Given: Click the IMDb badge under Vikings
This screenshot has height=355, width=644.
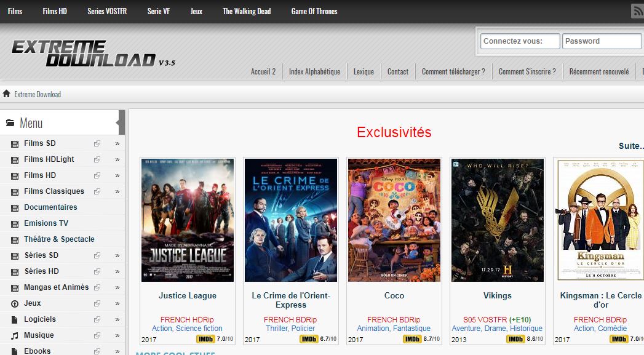Looking at the screenshot, I should 516,339.
